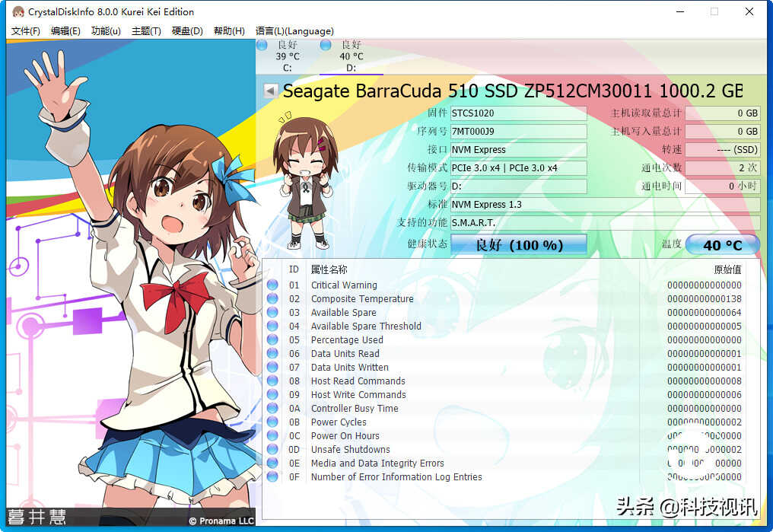This screenshot has width=773, height=532.
Task: Click status icon for Composite Temperature row
Action: pyautogui.click(x=272, y=299)
